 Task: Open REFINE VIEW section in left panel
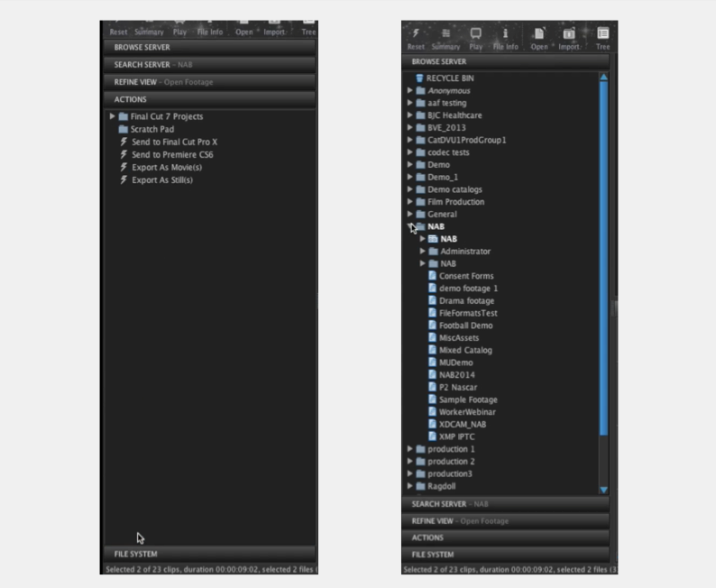click(x=209, y=82)
